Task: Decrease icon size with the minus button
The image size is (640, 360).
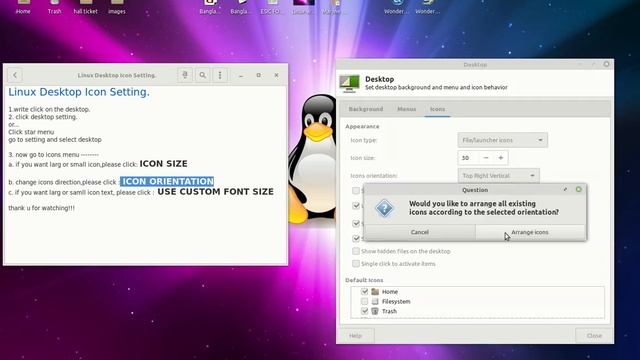Action: point(486,158)
